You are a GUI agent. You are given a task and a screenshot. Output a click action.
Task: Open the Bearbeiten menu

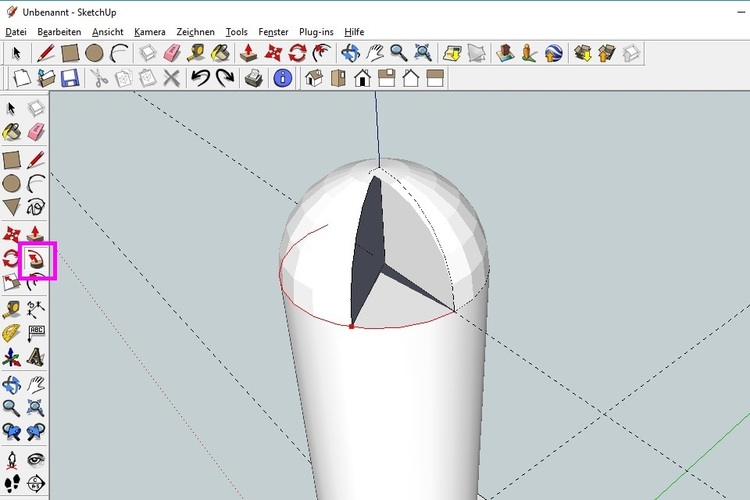pyautogui.click(x=59, y=32)
